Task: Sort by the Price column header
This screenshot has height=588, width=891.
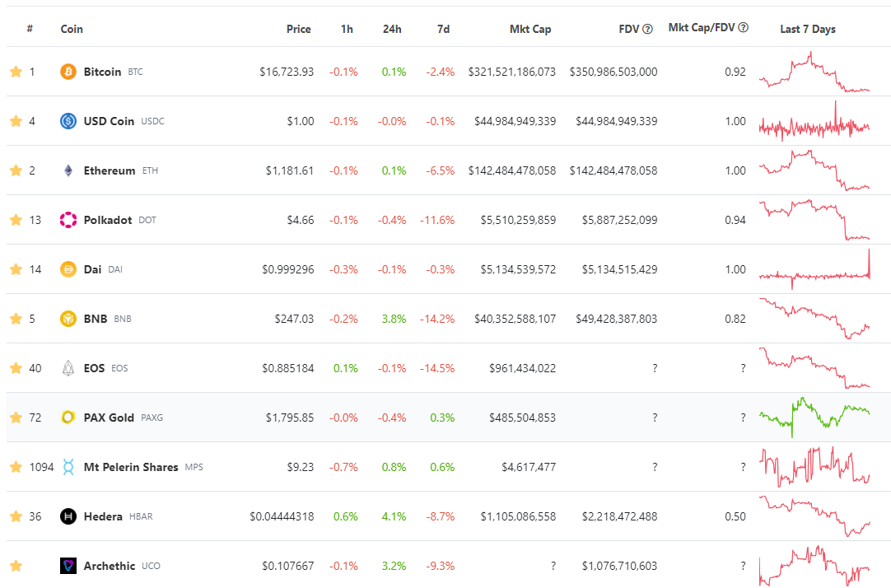Action: [x=298, y=29]
